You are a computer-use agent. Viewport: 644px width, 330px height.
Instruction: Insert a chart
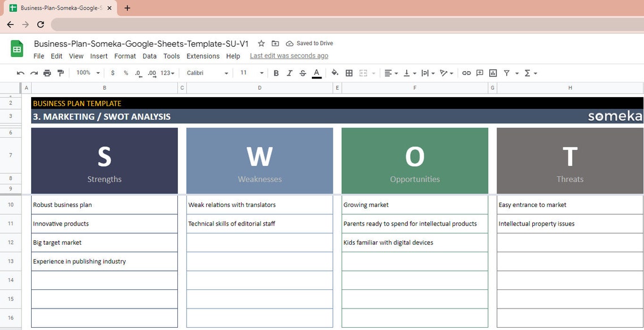pos(492,73)
